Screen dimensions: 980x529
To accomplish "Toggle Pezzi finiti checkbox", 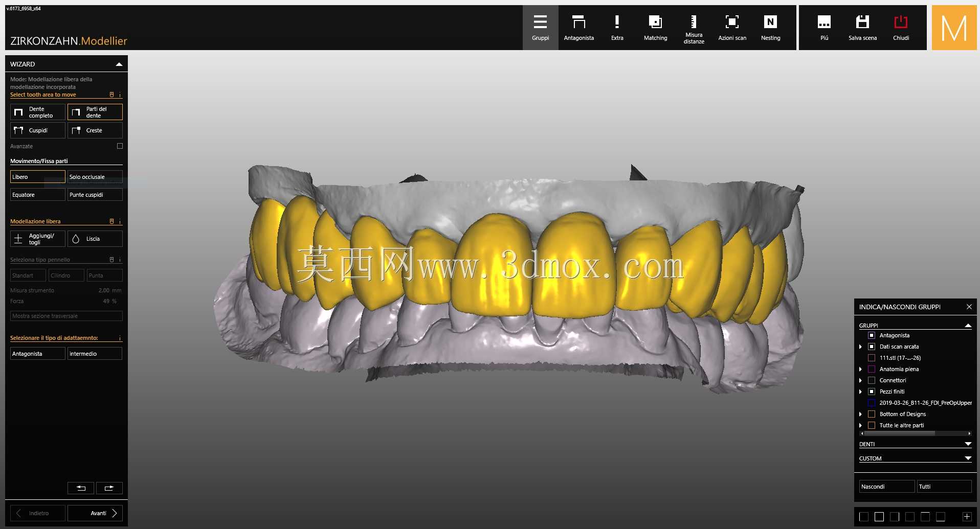I will tap(872, 392).
